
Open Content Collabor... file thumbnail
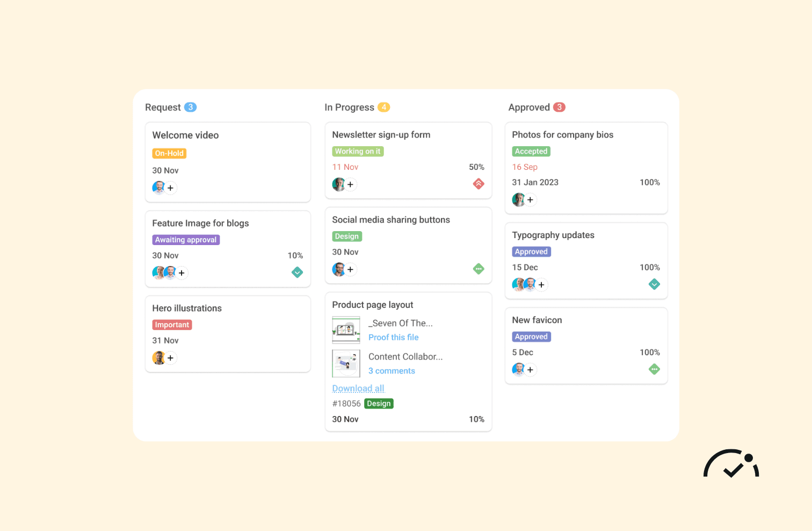click(x=346, y=363)
